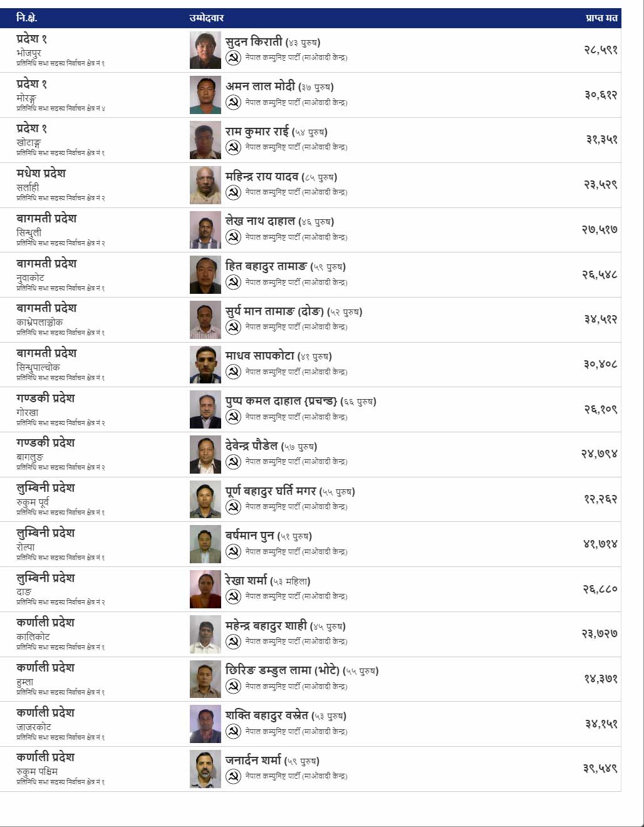Open candidate name महेन्द्र बहादुर शाही

(266, 625)
